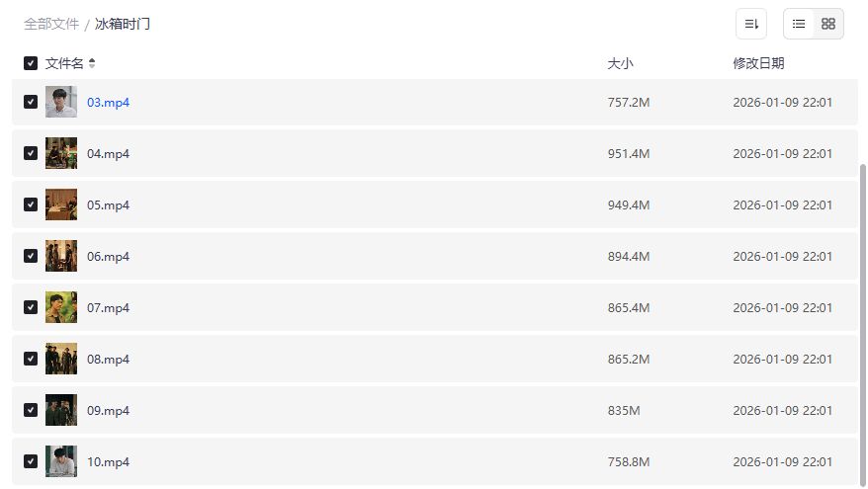The image size is (868, 489).
Task: Open the sort order menu icon
Action: pyautogui.click(x=751, y=24)
